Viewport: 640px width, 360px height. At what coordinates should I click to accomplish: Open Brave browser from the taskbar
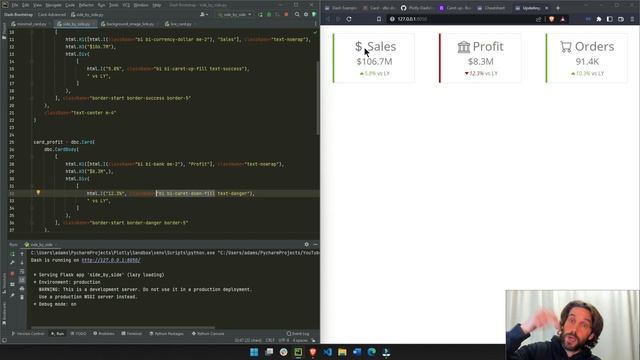pos(313,352)
